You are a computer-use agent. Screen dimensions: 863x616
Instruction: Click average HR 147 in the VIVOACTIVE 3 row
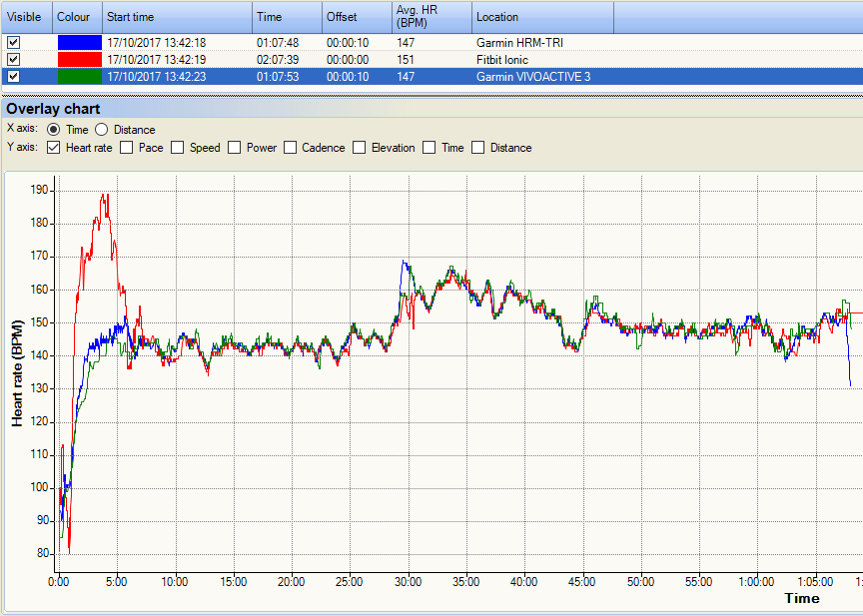[x=406, y=77]
